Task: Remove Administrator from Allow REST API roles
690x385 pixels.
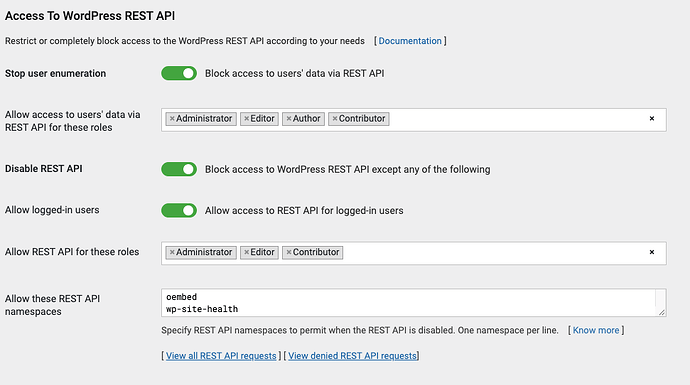Action: point(172,252)
